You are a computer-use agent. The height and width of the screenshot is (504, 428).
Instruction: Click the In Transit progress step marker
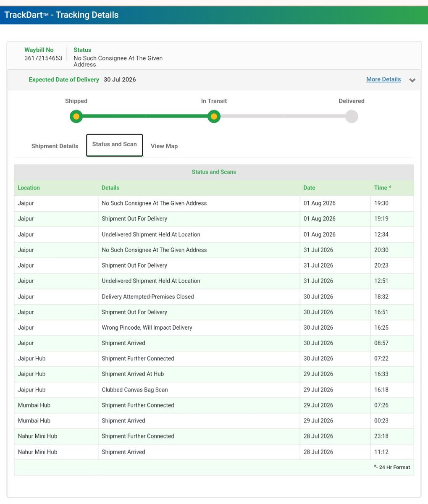coord(214,116)
